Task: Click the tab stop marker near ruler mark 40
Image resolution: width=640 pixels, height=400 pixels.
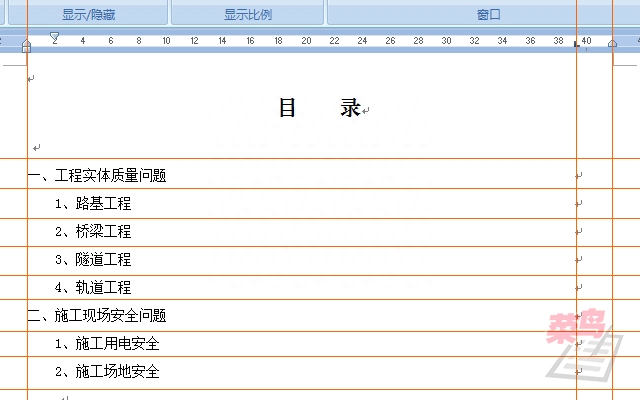Action: 577,44
